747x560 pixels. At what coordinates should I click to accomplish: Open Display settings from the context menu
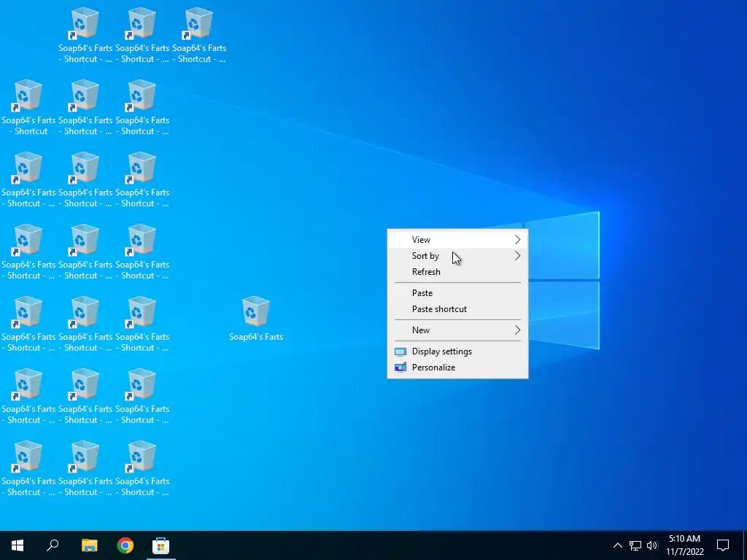point(457,351)
